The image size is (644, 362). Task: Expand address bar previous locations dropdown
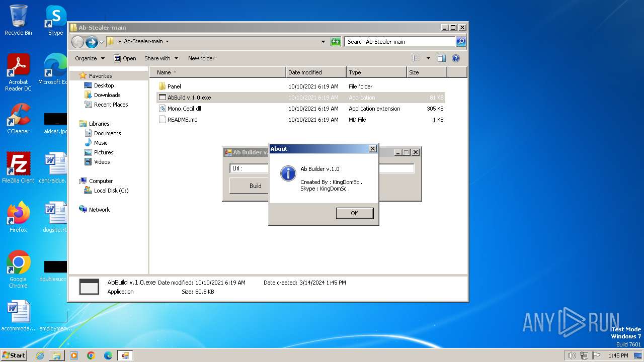(x=323, y=42)
